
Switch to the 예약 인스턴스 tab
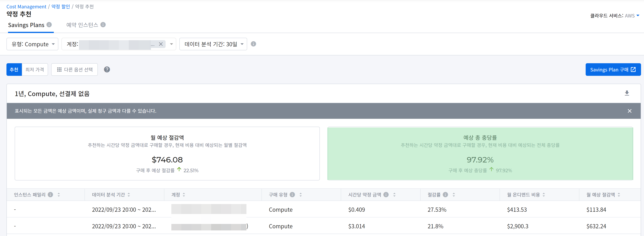pos(82,25)
